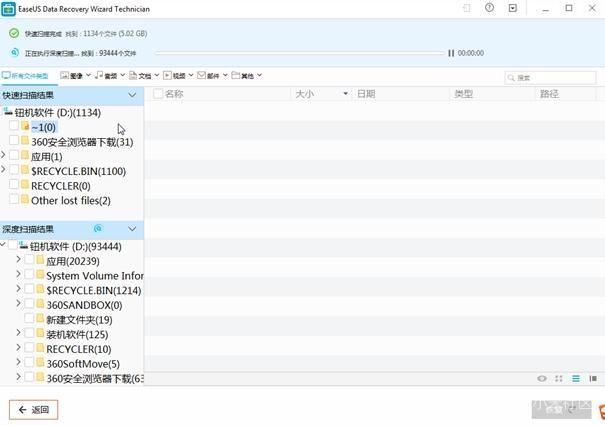Click the spinning scan icon in deep scan header

(x=98, y=229)
